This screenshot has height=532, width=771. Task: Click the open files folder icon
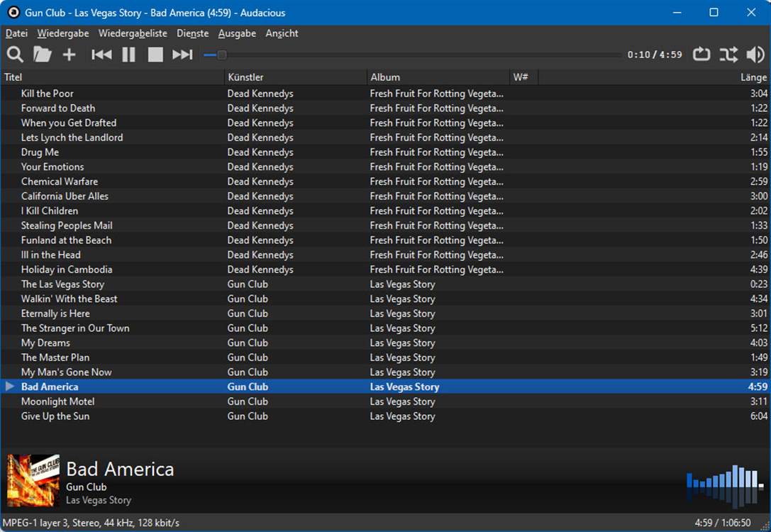coord(43,54)
